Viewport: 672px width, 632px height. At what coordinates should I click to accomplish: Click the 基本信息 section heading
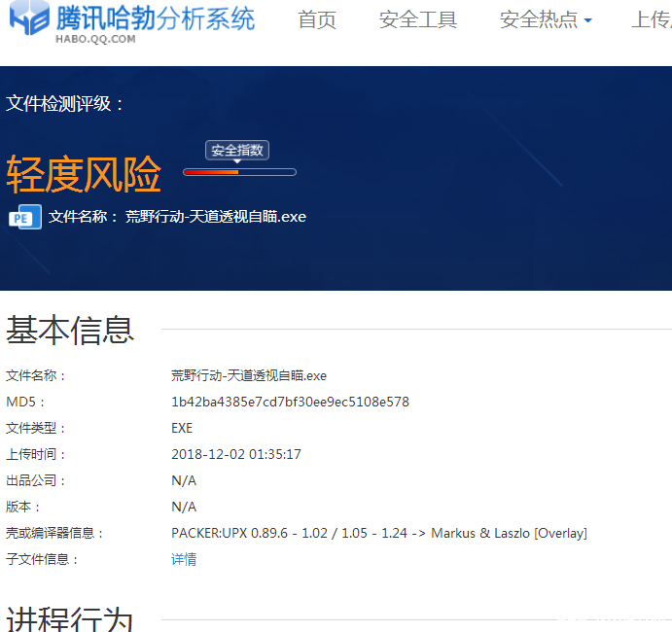tap(70, 331)
